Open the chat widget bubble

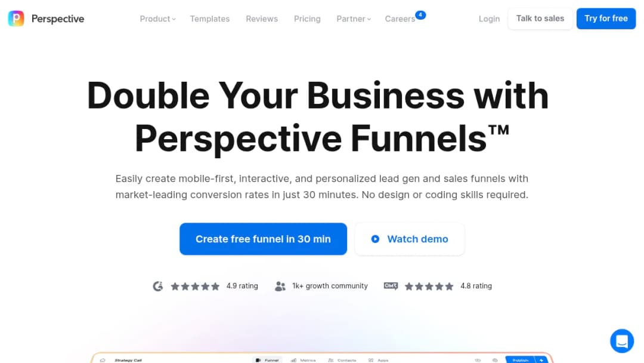coord(622,341)
